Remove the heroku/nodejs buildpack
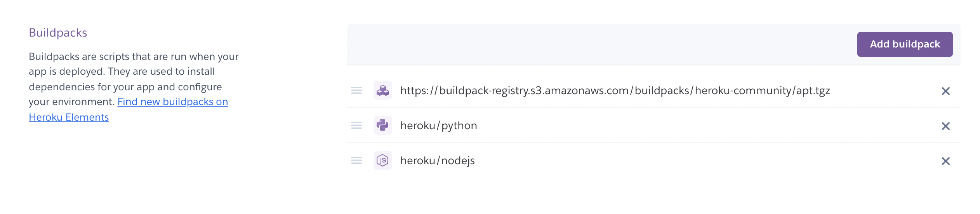980x214 pixels. [x=946, y=161]
